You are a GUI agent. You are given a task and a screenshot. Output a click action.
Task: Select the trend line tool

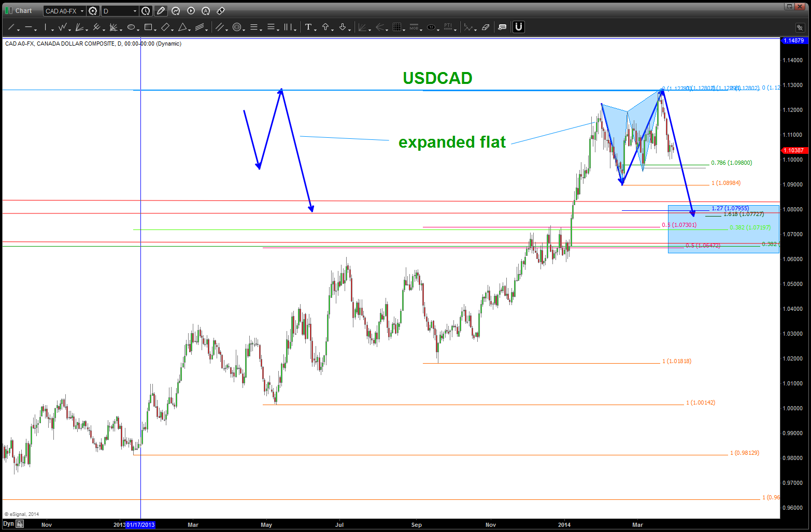coord(11,27)
